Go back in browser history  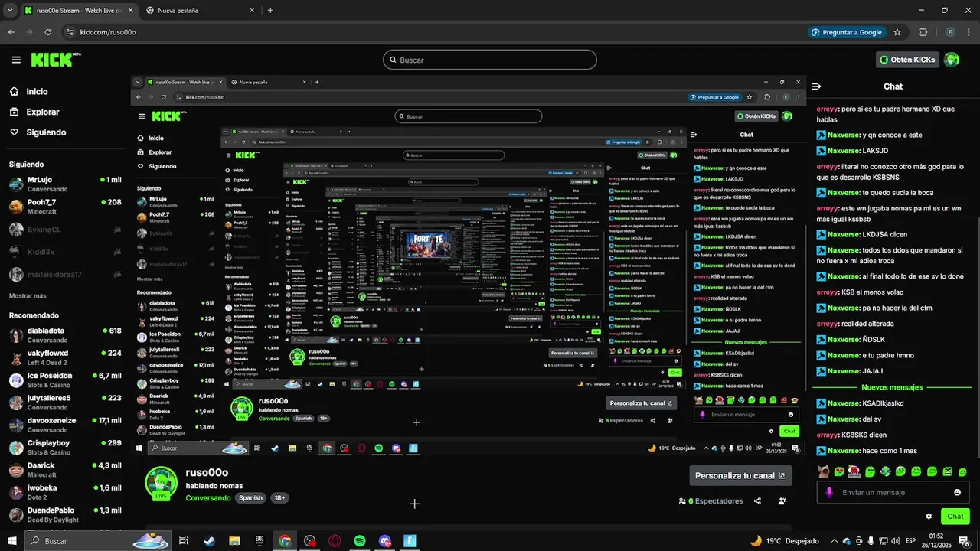(11, 32)
